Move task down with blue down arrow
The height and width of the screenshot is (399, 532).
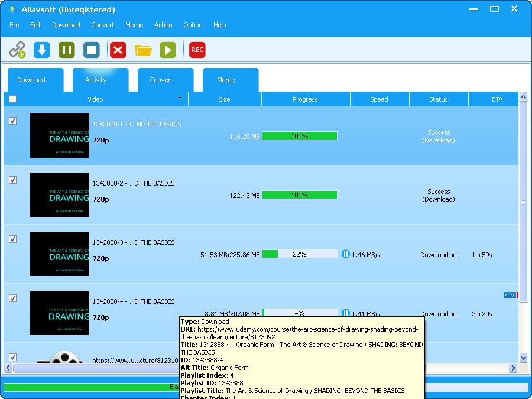pyautogui.click(x=512, y=295)
